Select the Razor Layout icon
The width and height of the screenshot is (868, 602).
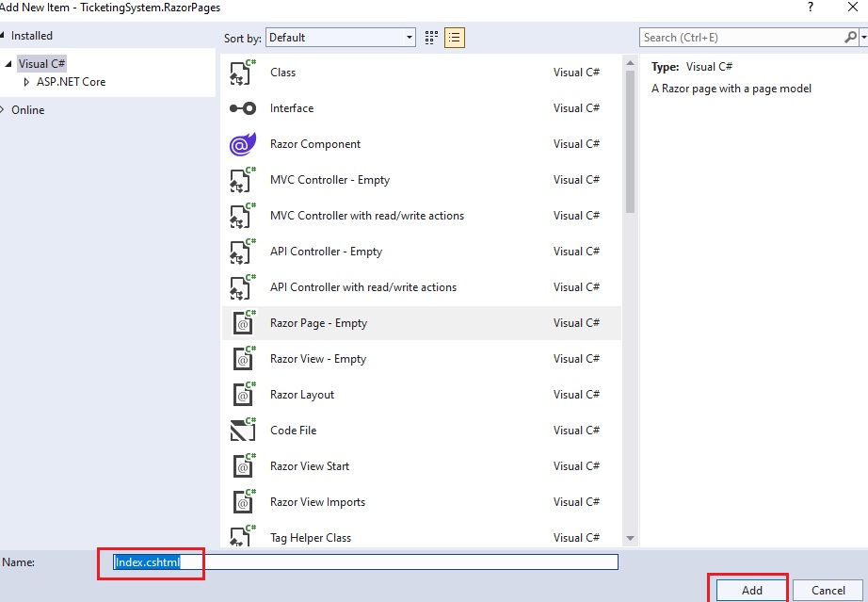pos(243,395)
